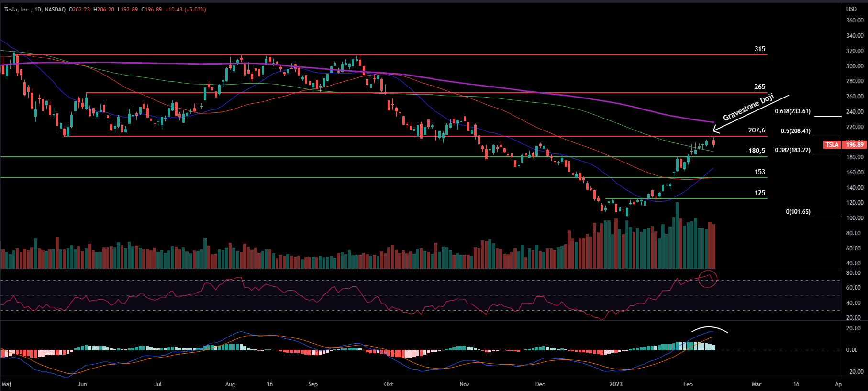Select the 0.618(233.61) Fibonacci label

[792, 111]
